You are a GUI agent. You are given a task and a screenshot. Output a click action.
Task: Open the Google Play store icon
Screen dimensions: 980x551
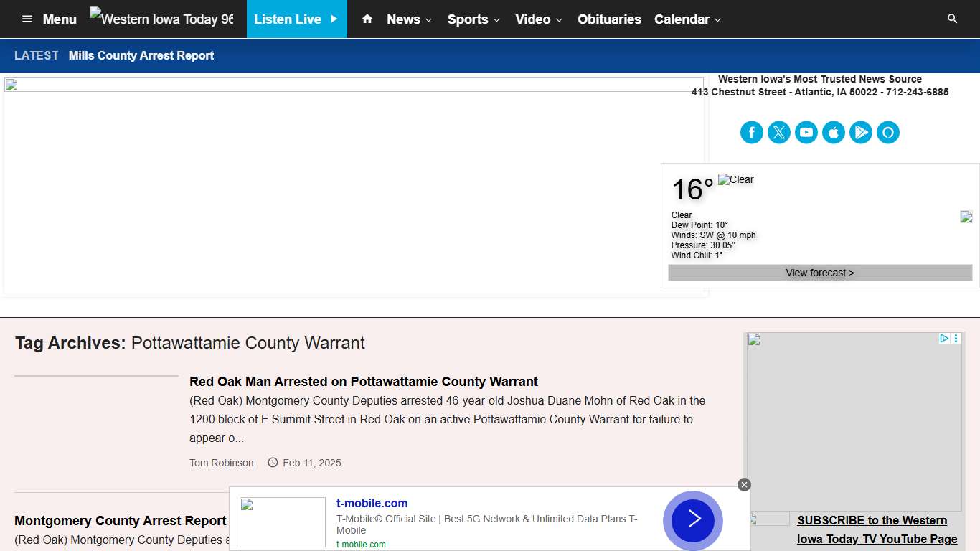tap(861, 132)
